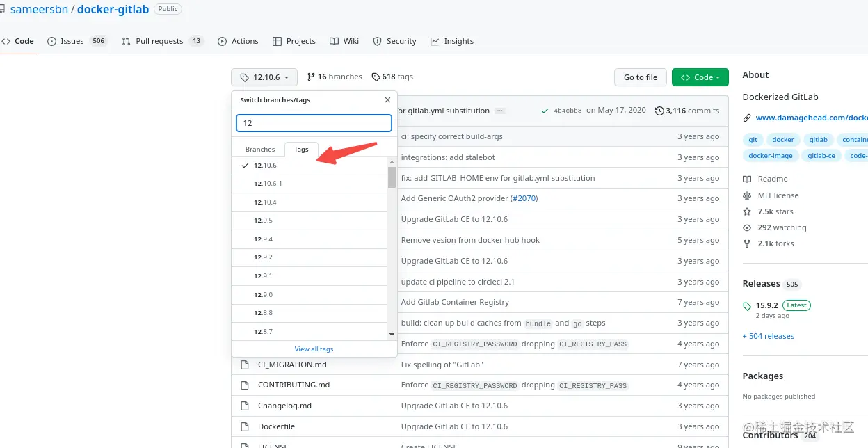Open pull request link #2070
Viewport: 868px width, 448px height.
(524, 198)
